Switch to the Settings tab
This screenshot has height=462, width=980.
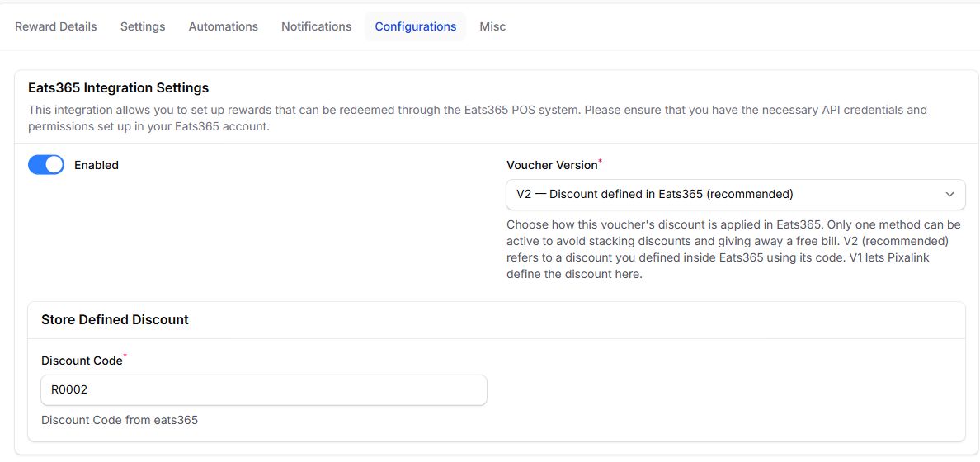pyautogui.click(x=143, y=26)
